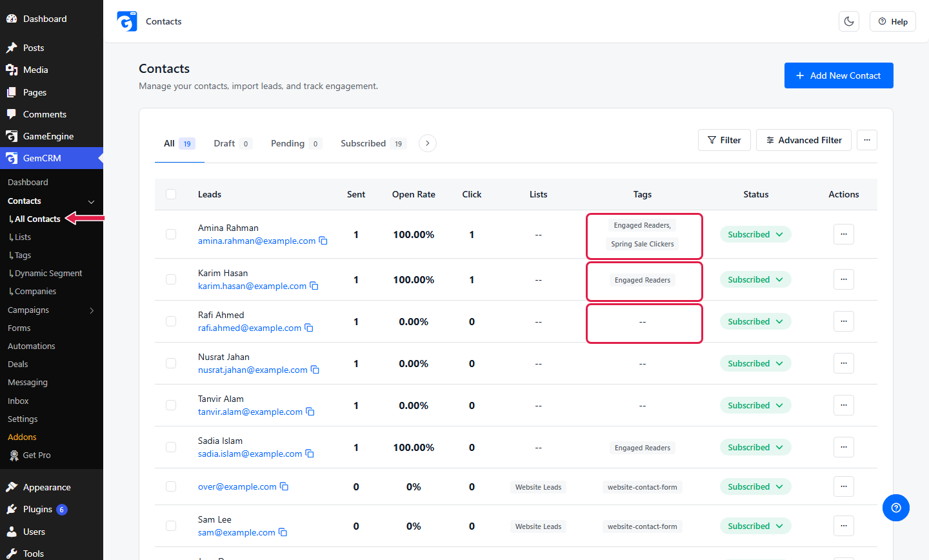Viewport: 929px width, 560px height.
Task: Expand the Campaigns sidebar submenu
Action: click(x=92, y=310)
